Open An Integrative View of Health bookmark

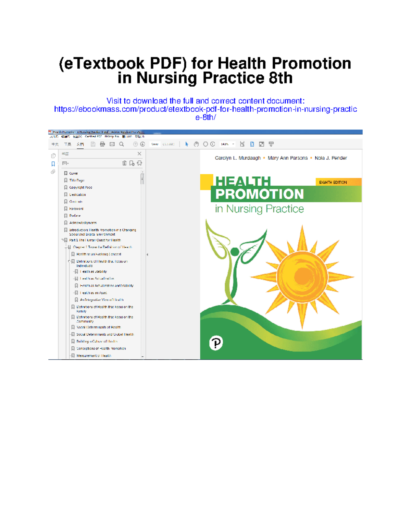click(x=102, y=300)
